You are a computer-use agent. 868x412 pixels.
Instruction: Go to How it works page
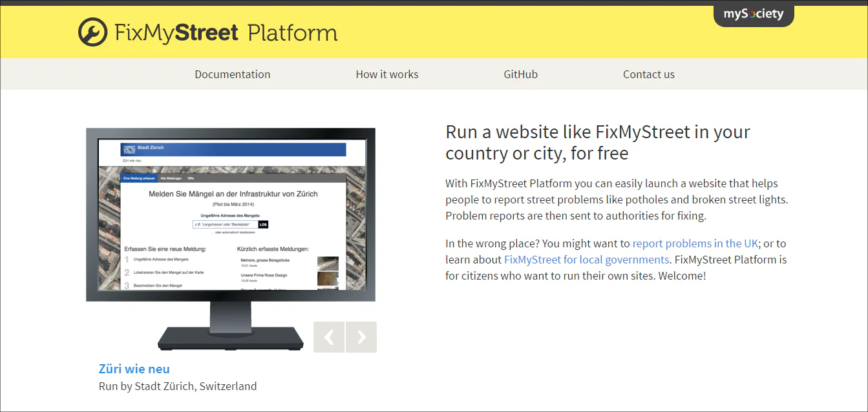387,74
